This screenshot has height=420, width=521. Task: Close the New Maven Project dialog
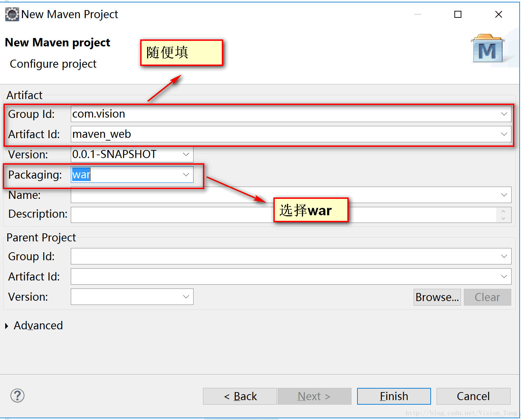(x=499, y=14)
